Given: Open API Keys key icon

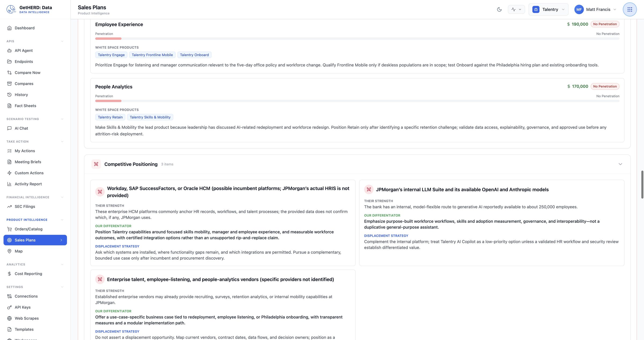Looking at the screenshot, I should pyautogui.click(x=9, y=307).
